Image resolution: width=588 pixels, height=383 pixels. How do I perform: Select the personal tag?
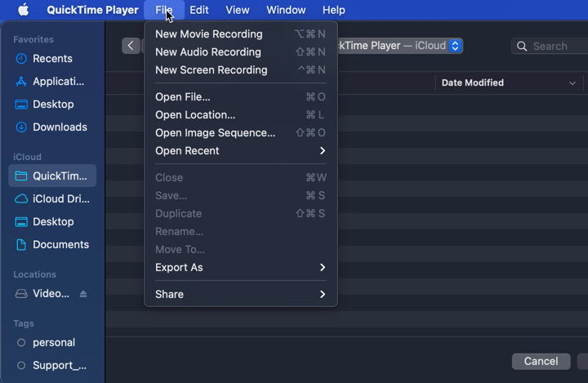point(52,342)
